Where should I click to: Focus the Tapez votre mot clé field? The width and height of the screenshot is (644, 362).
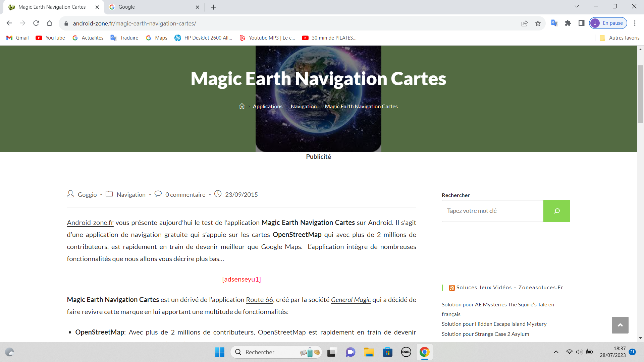coord(492,211)
